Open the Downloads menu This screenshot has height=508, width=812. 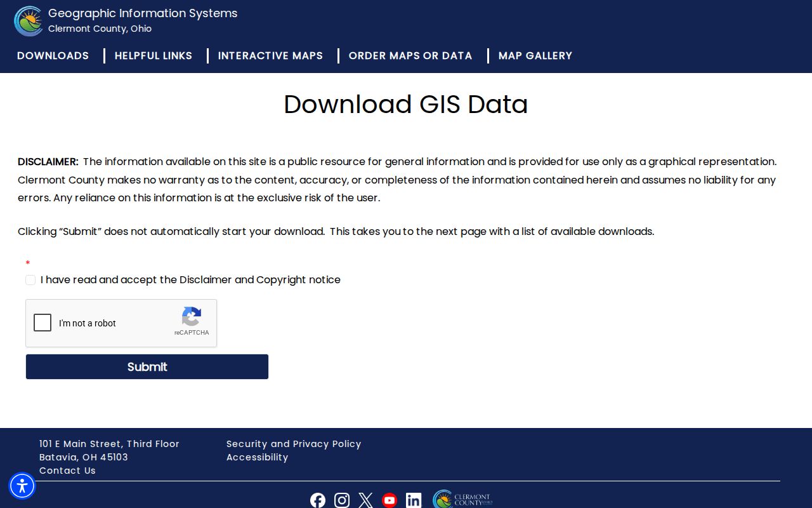tap(53, 56)
